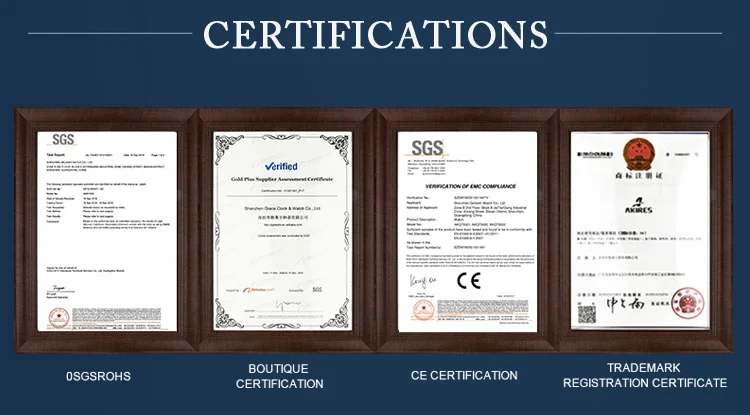750x415 pixels.
Task: Click the red round seal on the trademark certificate
Action: (x=687, y=303)
